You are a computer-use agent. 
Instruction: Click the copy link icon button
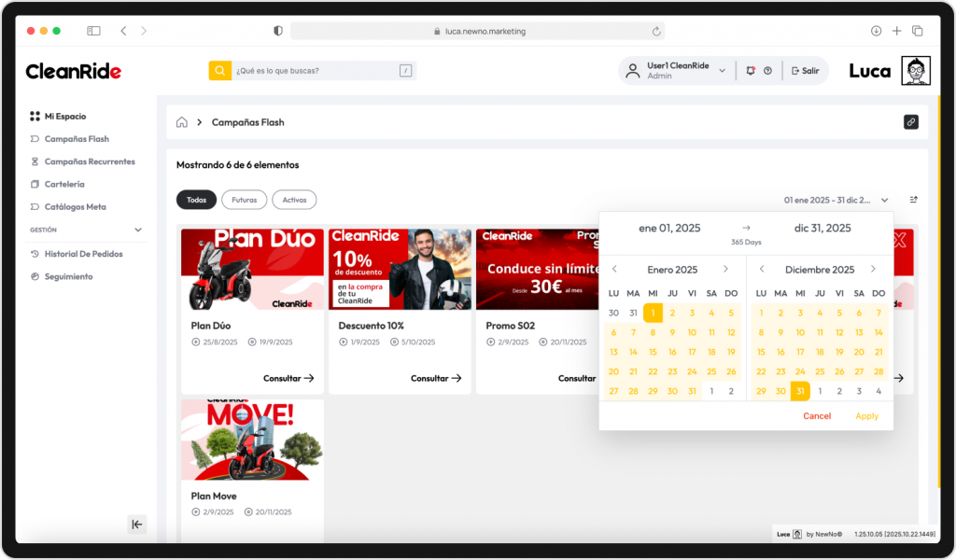coord(910,122)
